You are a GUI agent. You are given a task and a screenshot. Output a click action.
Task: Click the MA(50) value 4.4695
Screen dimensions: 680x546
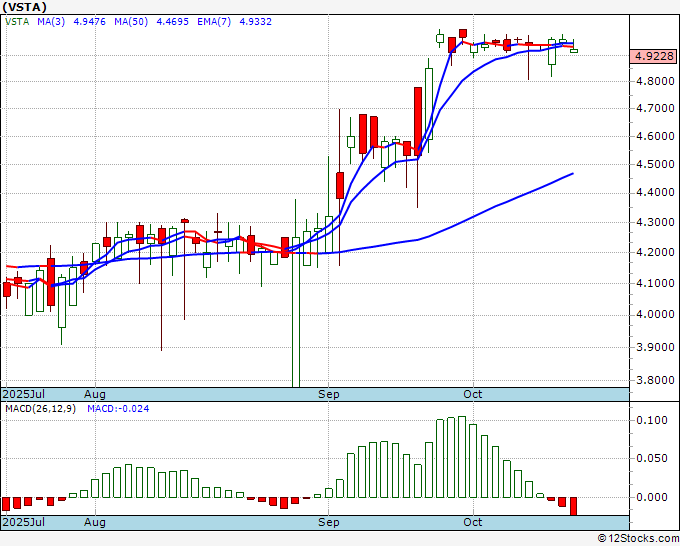(173, 22)
